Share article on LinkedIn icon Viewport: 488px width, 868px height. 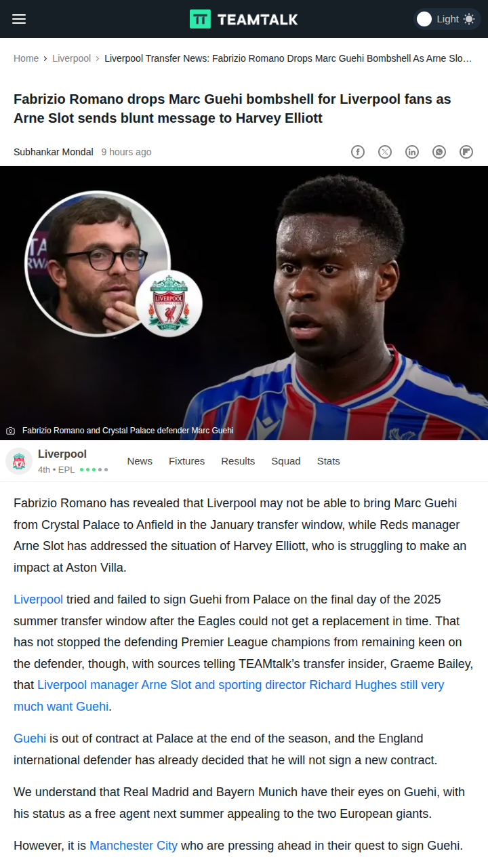tap(412, 152)
